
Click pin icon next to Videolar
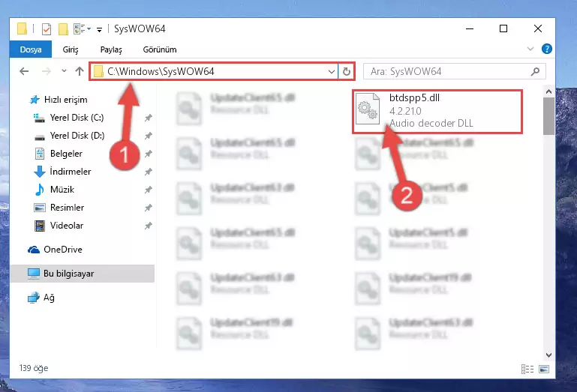[148, 226]
